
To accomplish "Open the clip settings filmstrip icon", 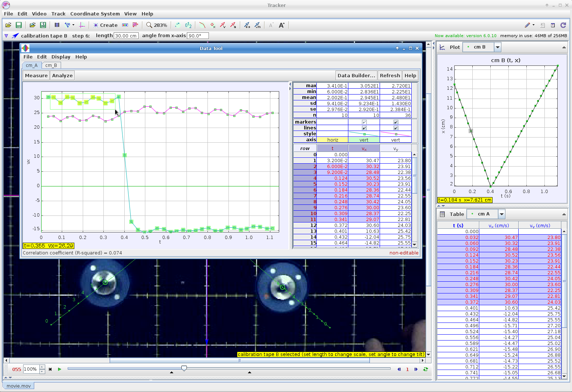I will click(57, 25).
